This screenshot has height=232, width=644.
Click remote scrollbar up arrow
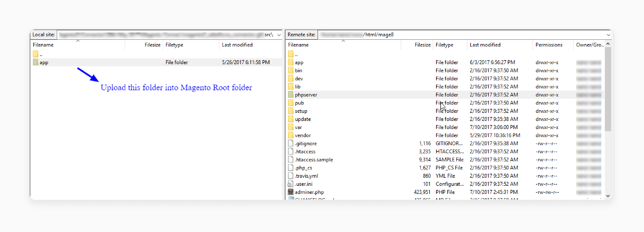[x=608, y=44]
